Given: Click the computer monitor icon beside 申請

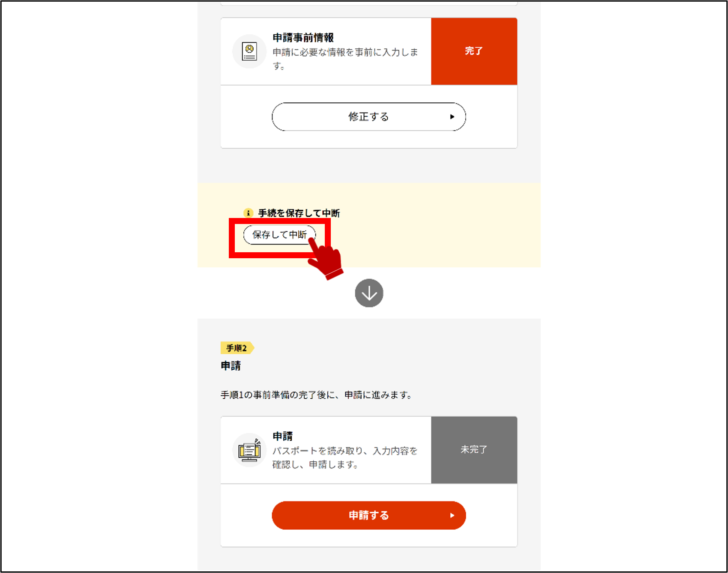Looking at the screenshot, I should 249,450.
